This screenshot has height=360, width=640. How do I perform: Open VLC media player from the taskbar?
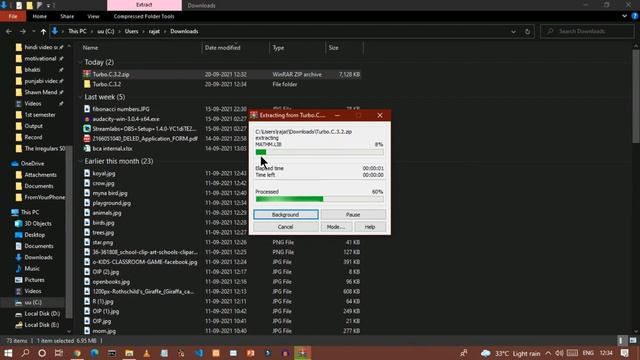(147, 353)
